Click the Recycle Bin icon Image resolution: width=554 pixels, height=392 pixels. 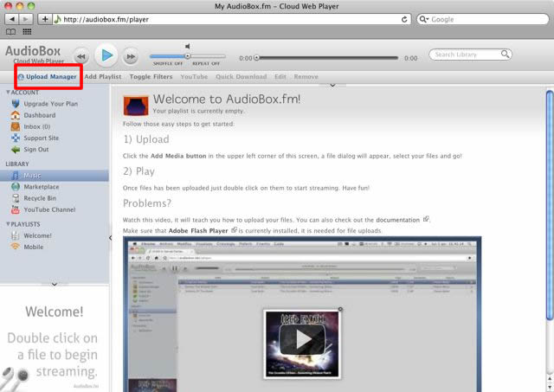(16, 198)
